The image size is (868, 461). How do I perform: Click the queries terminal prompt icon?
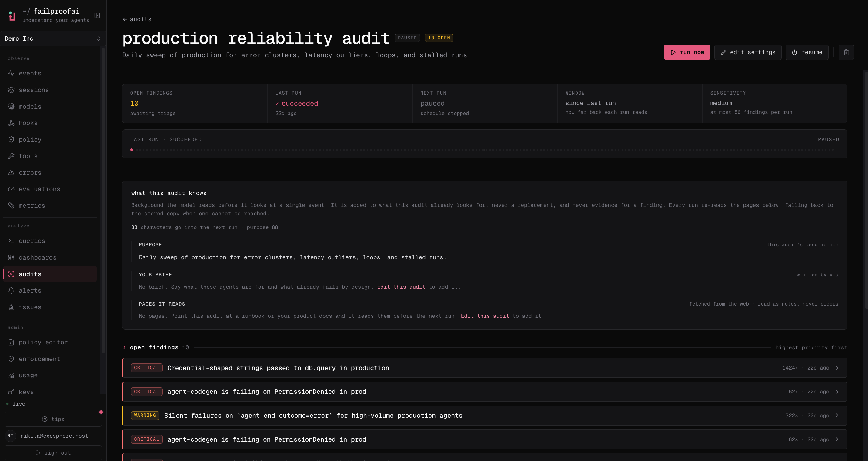(11, 241)
